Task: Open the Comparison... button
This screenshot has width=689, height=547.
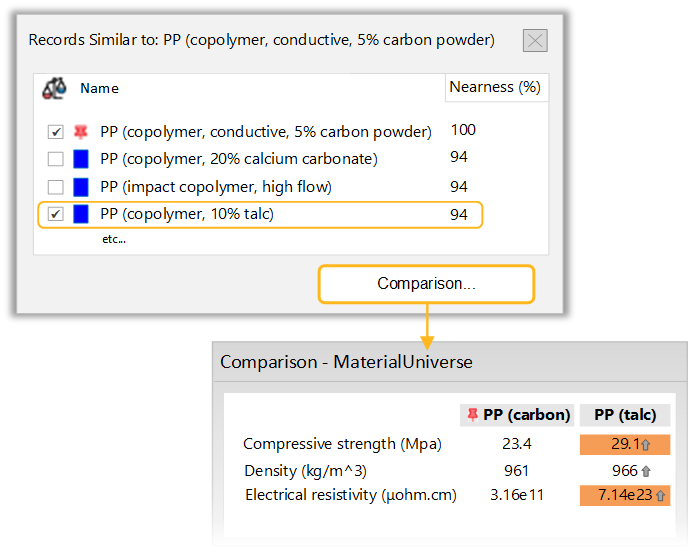Action: [426, 284]
